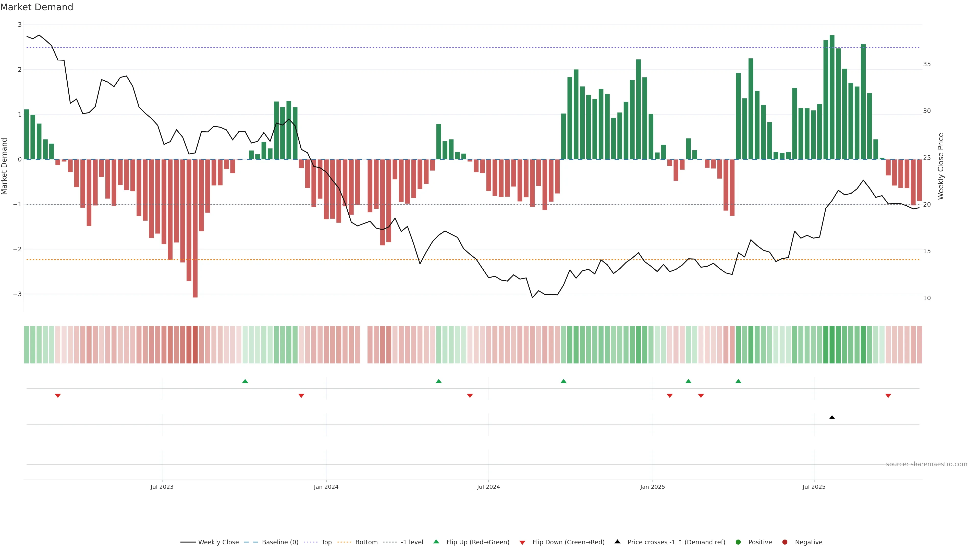Click the green Flip Up legend triangle
The height and width of the screenshot is (551, 980).
pos(436,542)
